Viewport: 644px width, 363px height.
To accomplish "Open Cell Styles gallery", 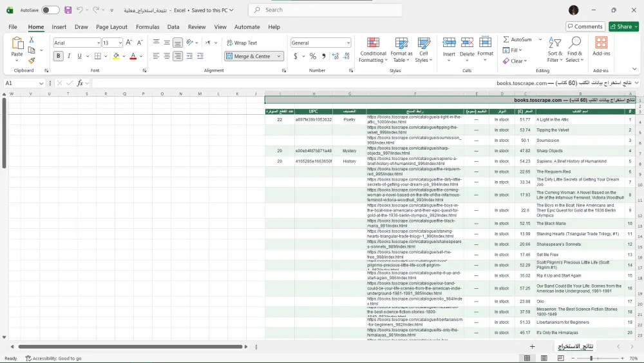I will pos(424,50).
